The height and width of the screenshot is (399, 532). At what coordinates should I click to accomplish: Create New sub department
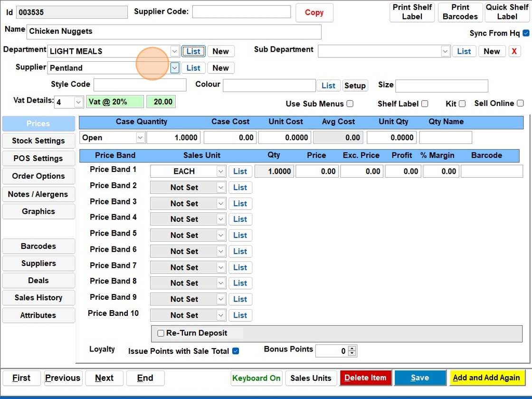click(x=492, y=51)
